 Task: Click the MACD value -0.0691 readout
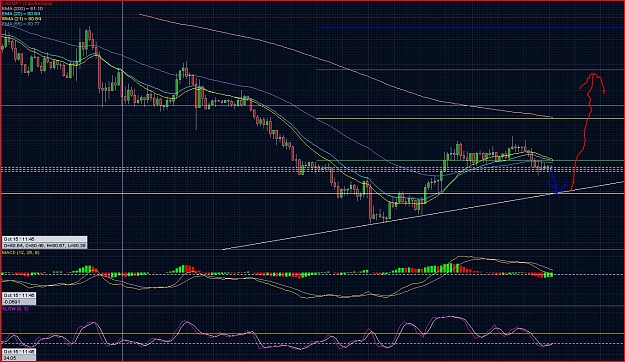coord(19,302)
